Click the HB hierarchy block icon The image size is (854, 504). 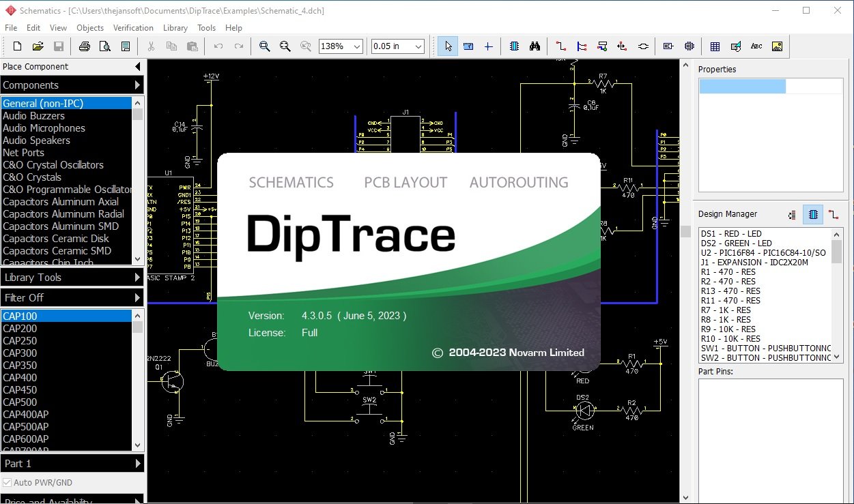point(689,46)
